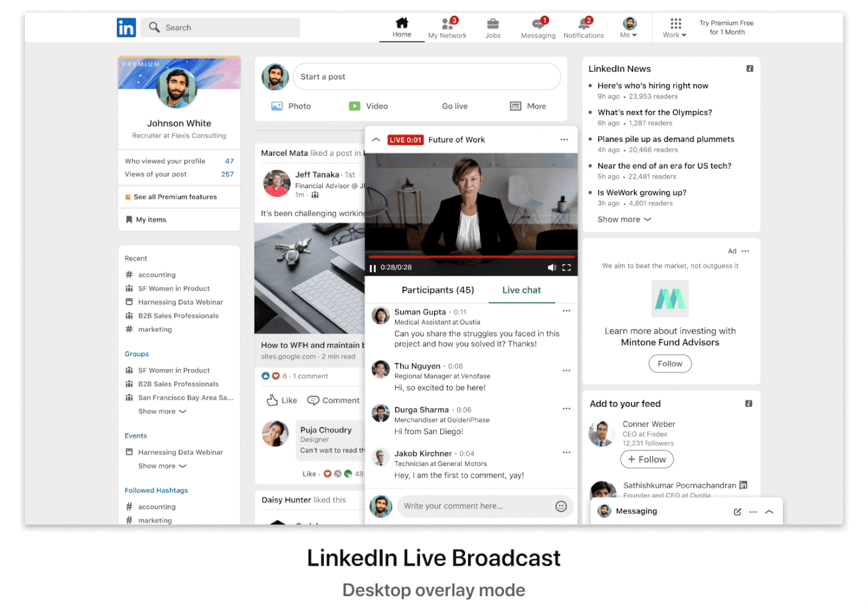
Task: Enter fullscreen mode for the video
Action: tap(567, 268)
